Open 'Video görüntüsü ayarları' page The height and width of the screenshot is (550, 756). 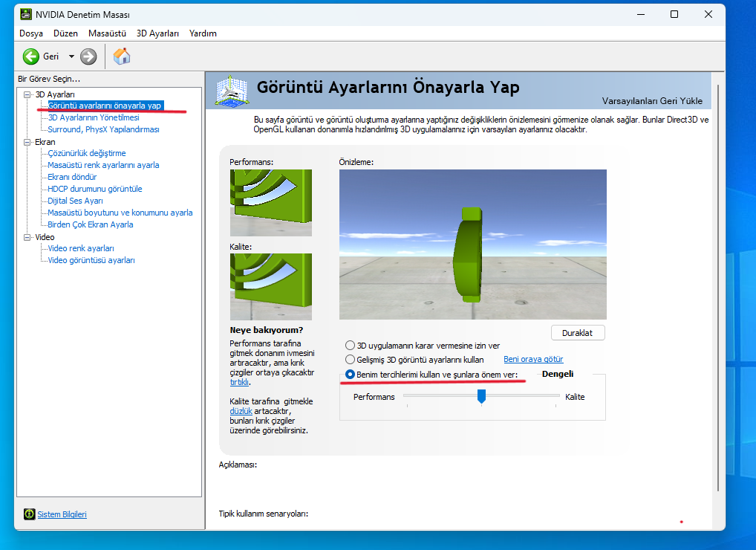91,261
